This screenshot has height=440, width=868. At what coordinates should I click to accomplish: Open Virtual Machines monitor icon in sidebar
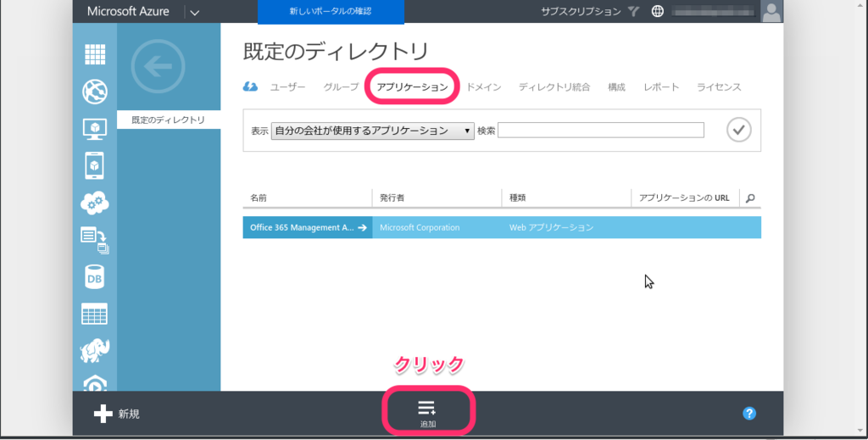click(x=95, y=129)
